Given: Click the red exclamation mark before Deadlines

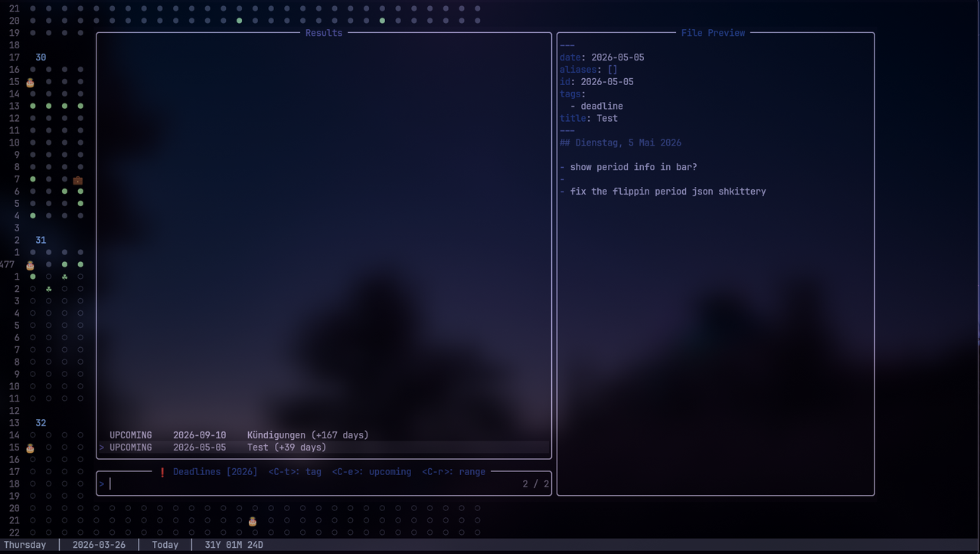Looking at the screenshot, I should pyautogui.click(x=162, y=472).
